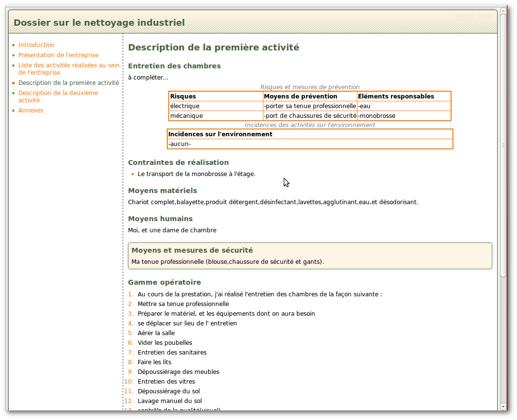Viewport: 517px width, 420px height.
Task: Click step 'Dépoussiérage du sol'
Action: 169,391
